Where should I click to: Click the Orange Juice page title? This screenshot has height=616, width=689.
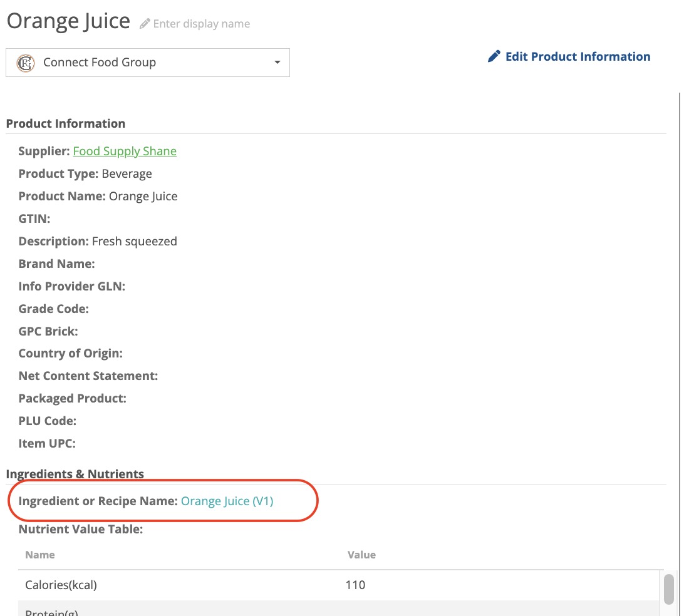point(68,21)
